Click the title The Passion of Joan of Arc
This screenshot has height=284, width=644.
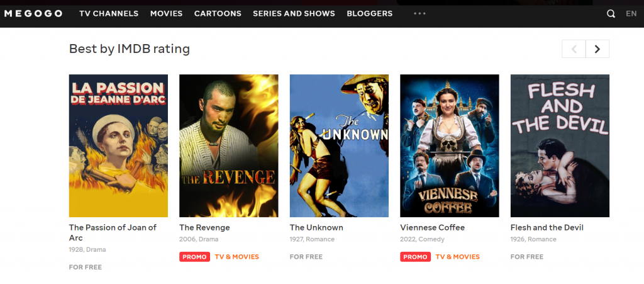[x=113, y=232]
